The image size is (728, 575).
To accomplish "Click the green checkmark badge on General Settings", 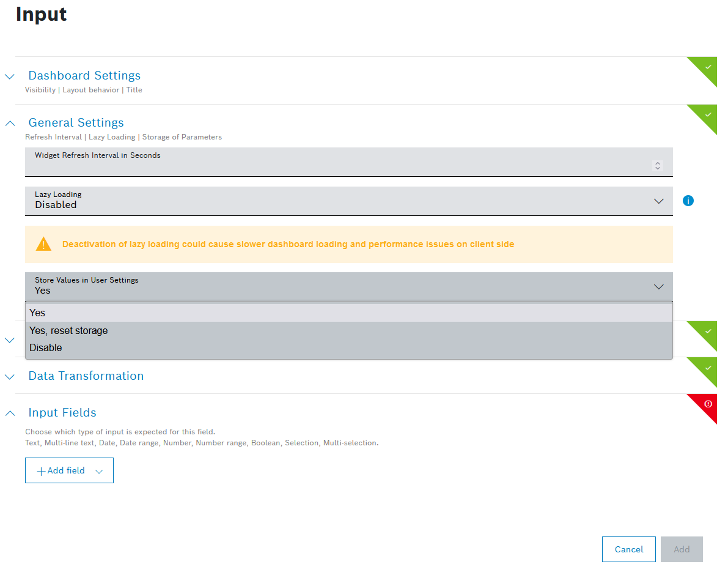I will [x=707, y=114].
